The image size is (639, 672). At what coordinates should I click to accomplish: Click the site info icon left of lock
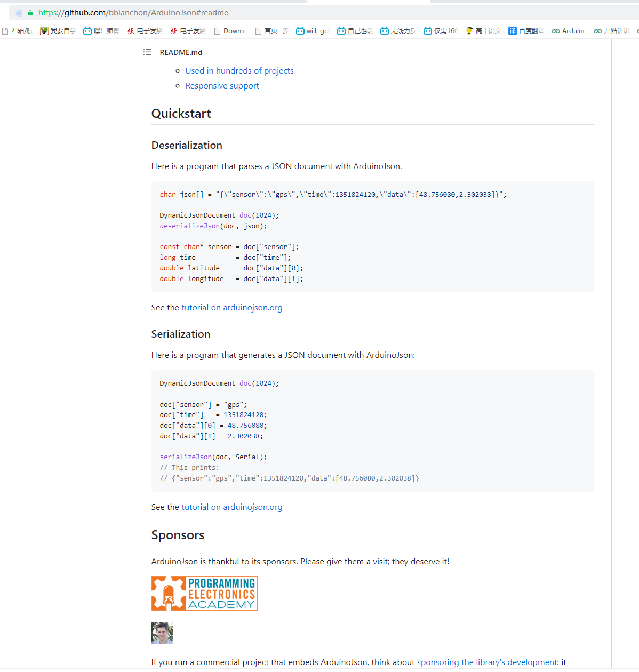coord(19,13)
